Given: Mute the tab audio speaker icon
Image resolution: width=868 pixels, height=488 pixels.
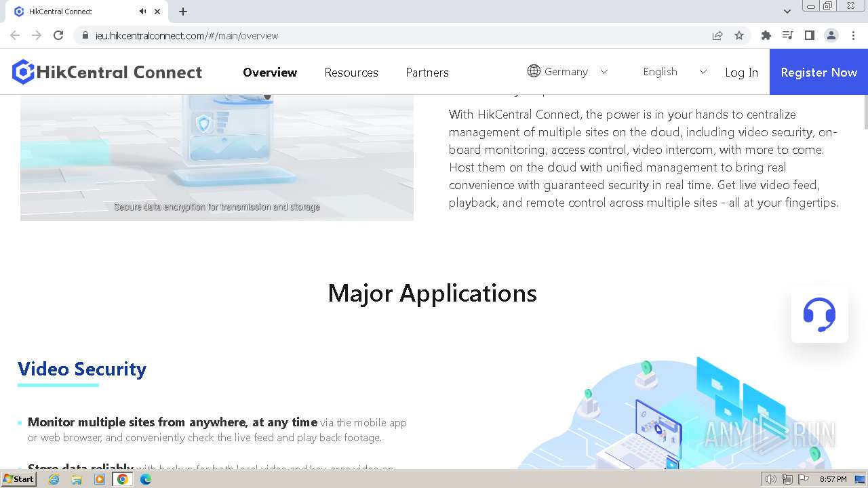Looking at the screenshot, I should pos(142,12).
